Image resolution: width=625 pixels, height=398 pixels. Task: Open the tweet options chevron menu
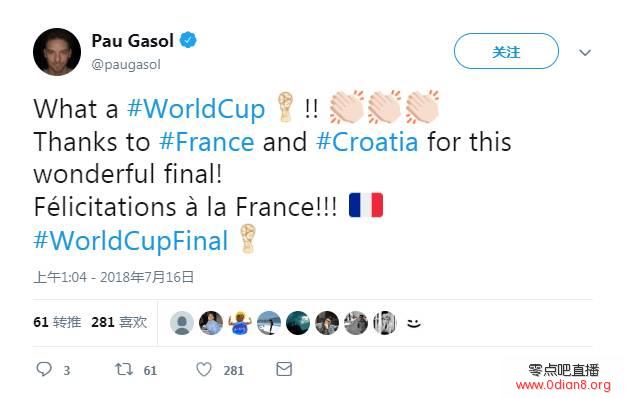(x=585, y=52)
